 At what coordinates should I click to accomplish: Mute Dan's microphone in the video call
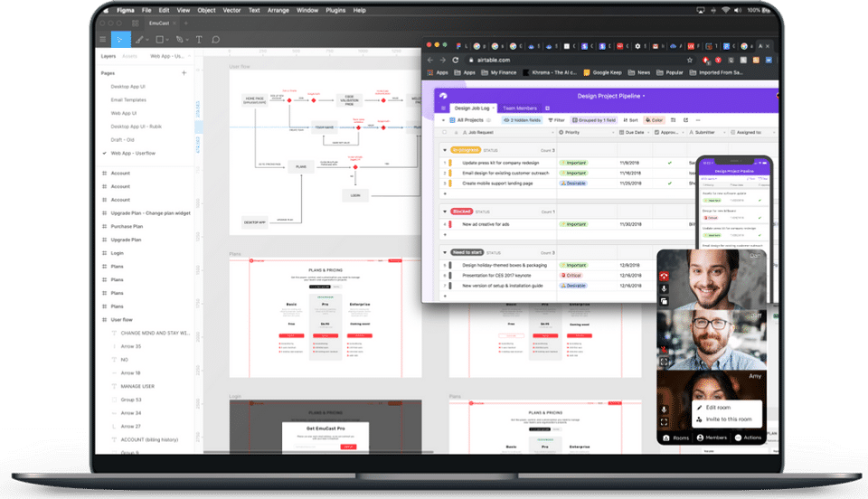(x=664, y=288)
